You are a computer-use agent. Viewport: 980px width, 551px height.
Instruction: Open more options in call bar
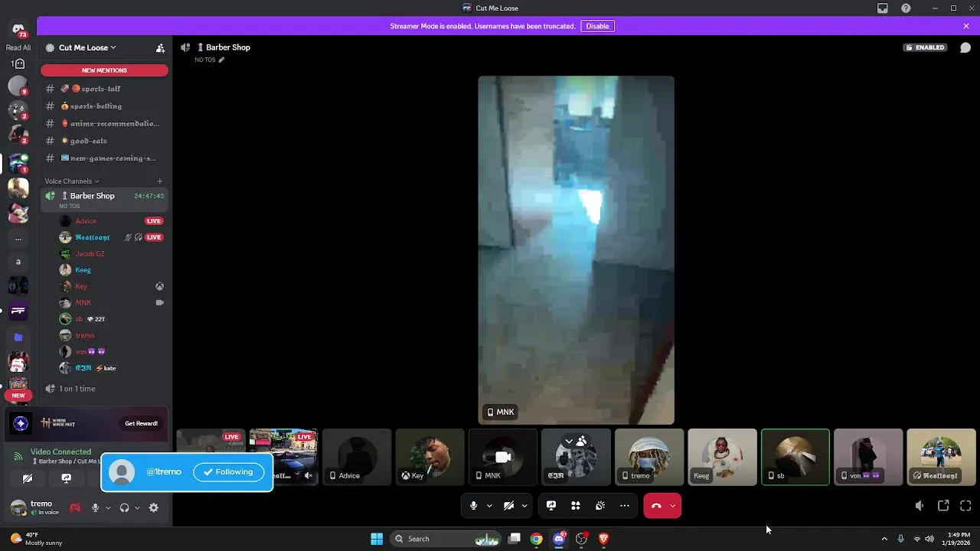coord(625,506)
